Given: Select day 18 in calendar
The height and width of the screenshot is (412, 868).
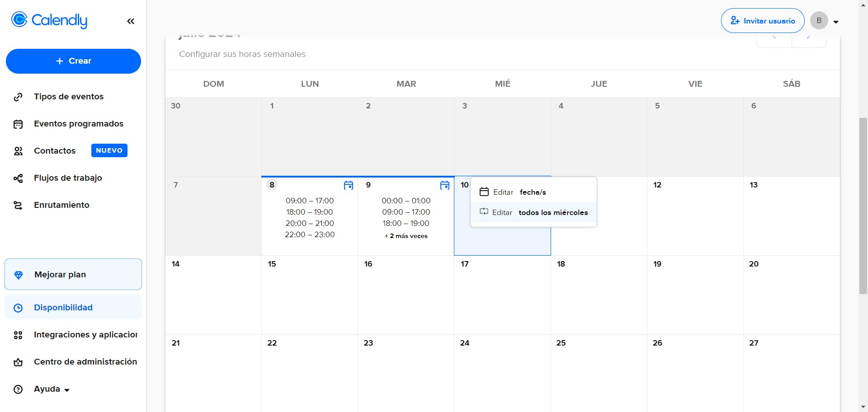Looking at the screenshot, I should click(x=599, y=295).
